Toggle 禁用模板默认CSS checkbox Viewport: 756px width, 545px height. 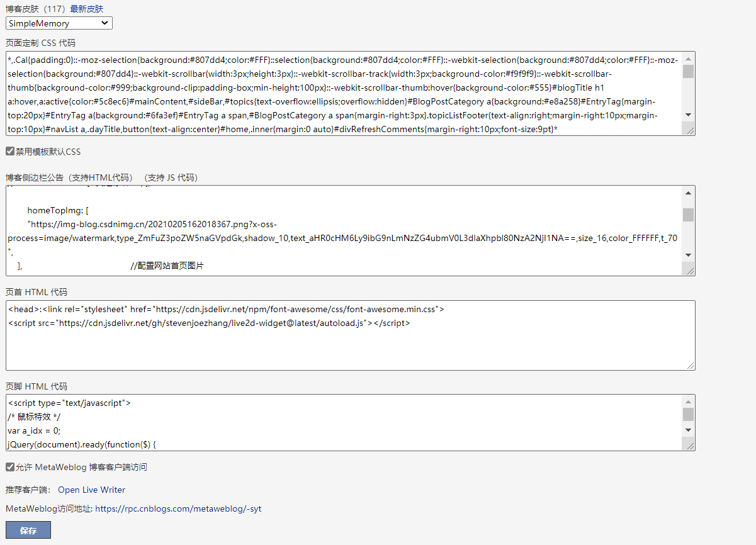(10, 152)
